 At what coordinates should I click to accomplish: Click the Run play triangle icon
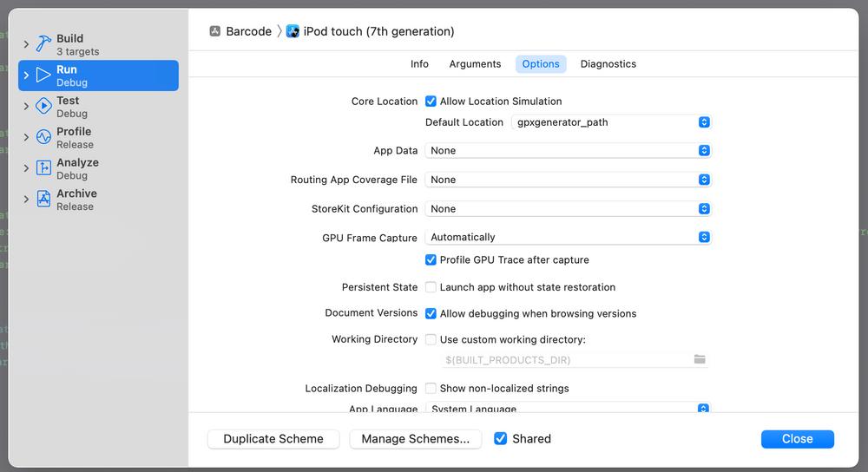(x=43, y=75)
